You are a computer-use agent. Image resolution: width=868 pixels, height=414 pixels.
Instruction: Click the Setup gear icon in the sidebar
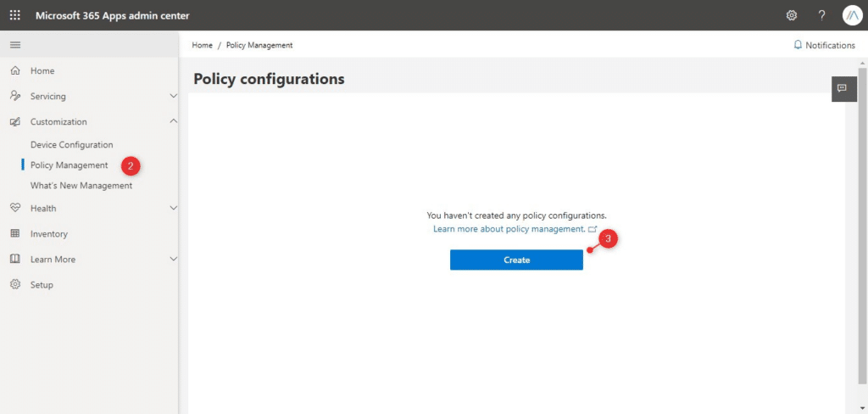(15, 285)
